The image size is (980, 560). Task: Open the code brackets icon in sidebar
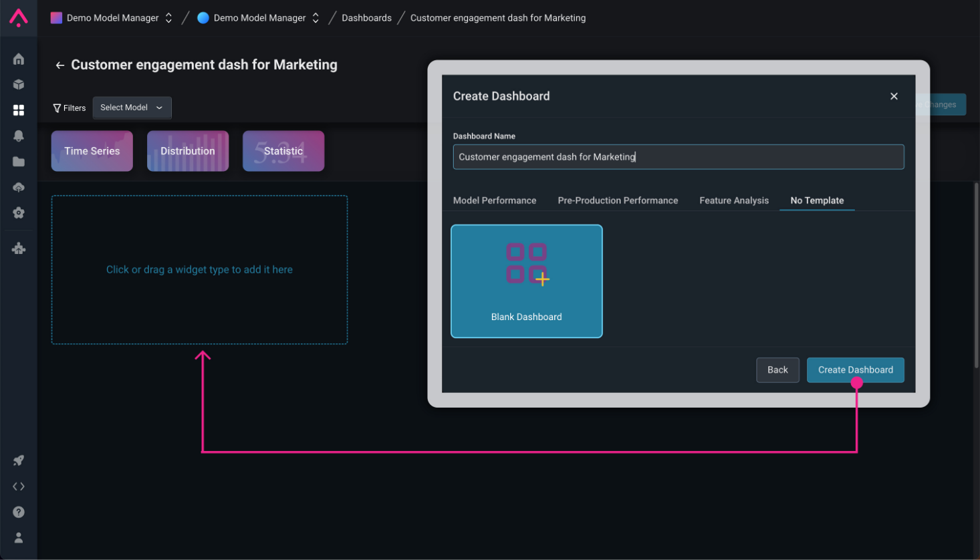click(x=19, y=486)
